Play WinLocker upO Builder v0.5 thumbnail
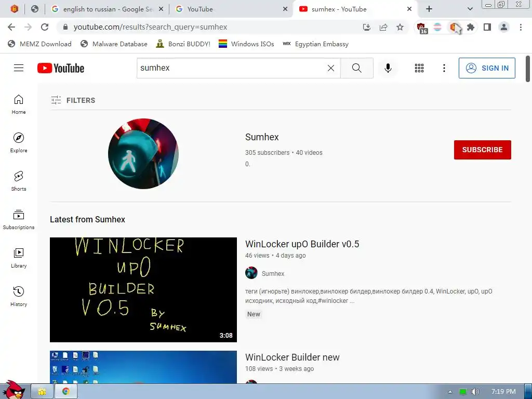This screenshot has height=399, width=532. tap(143, 290)
